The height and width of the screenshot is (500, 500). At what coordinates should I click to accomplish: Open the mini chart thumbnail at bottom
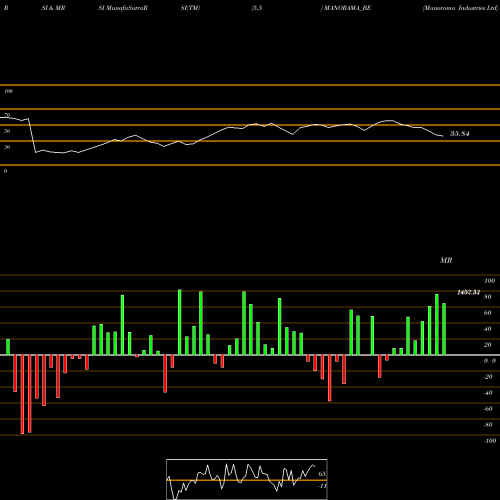click(x=247, y=479)
